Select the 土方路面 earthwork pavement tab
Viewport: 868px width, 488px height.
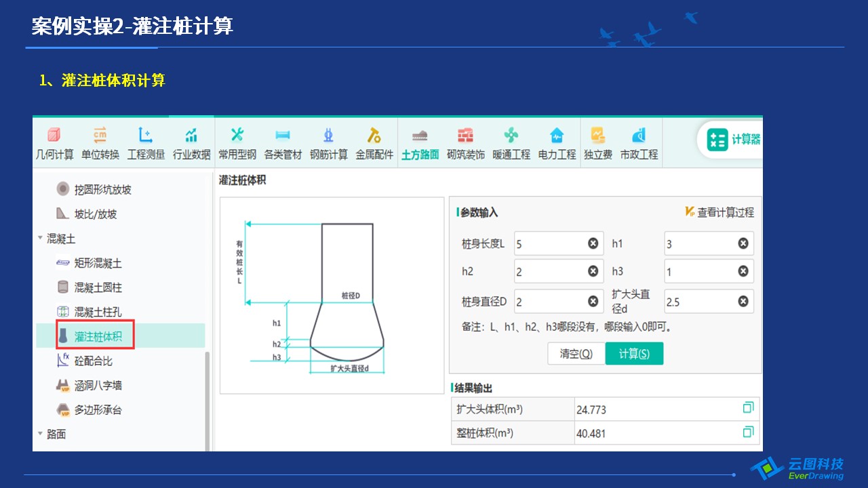[x=420, y=143]
